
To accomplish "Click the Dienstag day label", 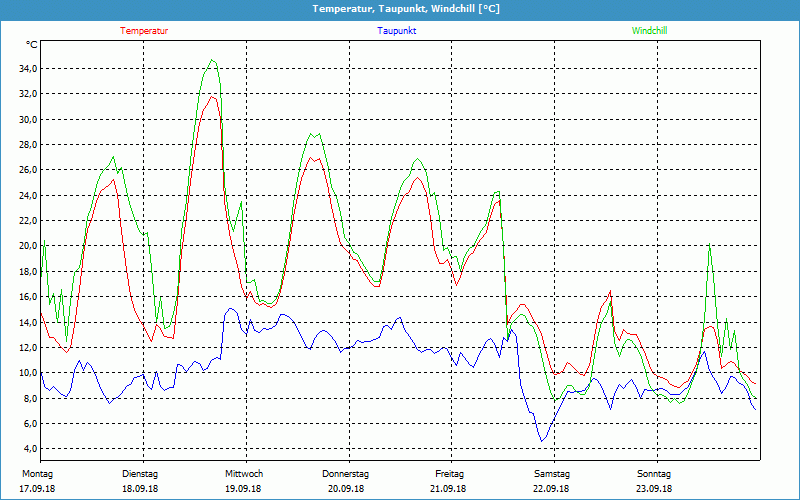I will point(140,474).
